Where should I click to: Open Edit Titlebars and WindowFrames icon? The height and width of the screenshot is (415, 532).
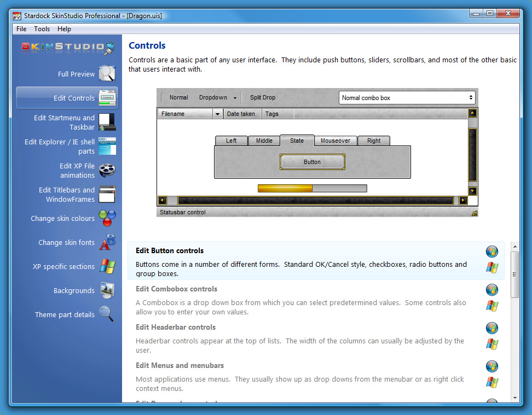pos(107,194)
